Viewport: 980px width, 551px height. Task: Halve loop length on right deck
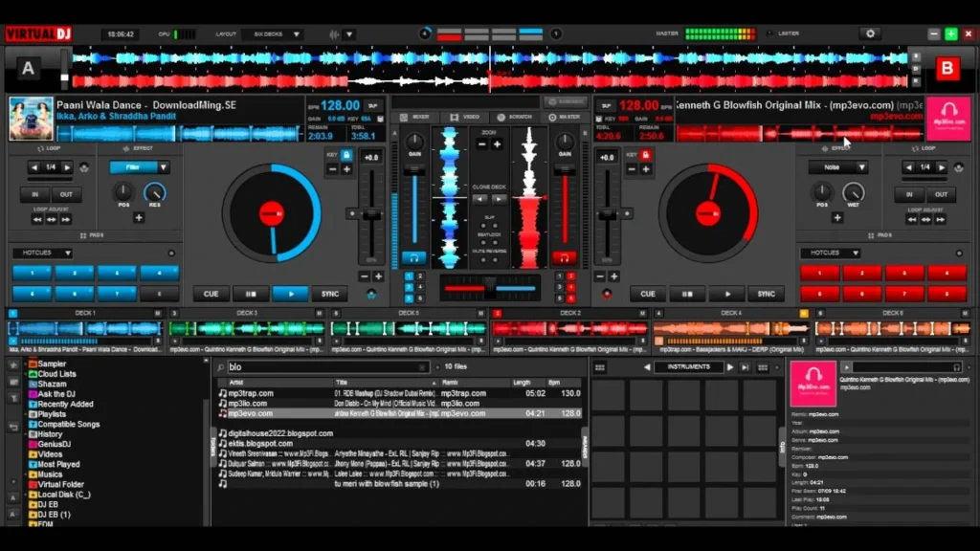pos(908,167)
